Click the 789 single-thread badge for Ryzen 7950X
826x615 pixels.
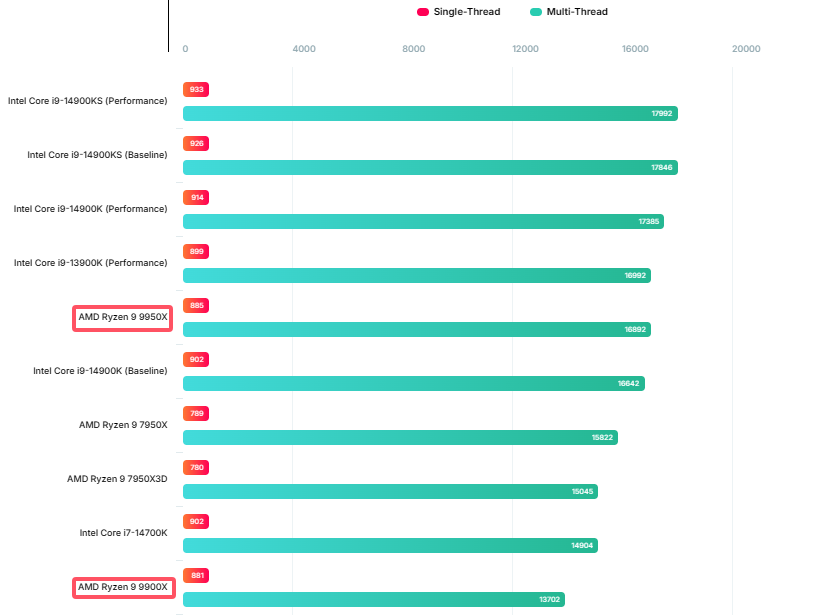(196, 414)
